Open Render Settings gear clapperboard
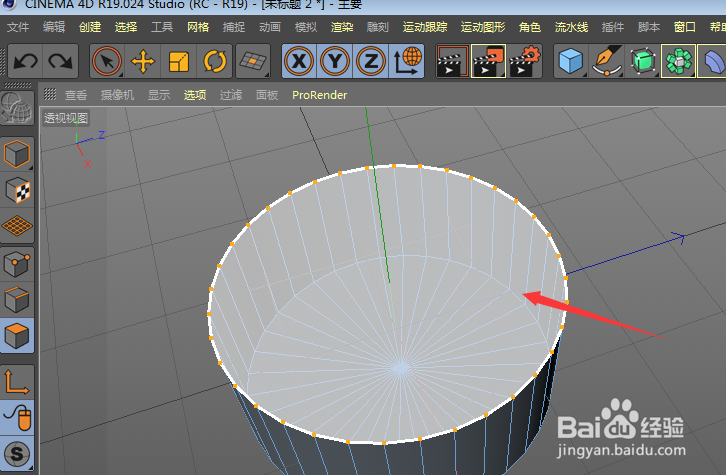 pos(525,61)
